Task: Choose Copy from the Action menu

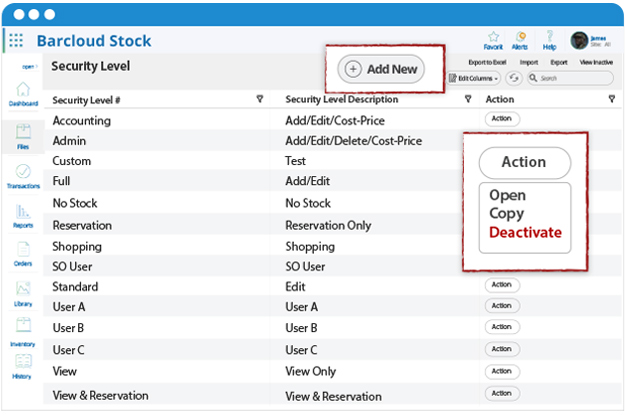Action: coord(507,214)
